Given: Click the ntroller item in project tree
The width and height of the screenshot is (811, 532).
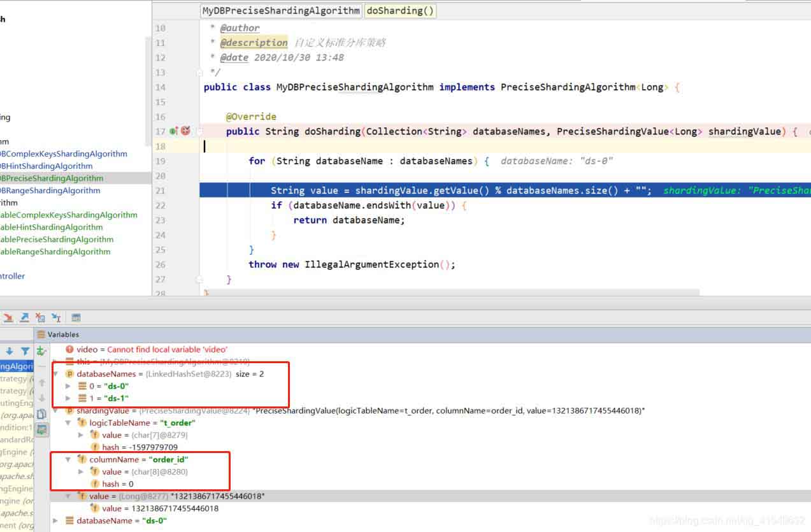Looking at the screenshot, I should click(x=13, y=276).
